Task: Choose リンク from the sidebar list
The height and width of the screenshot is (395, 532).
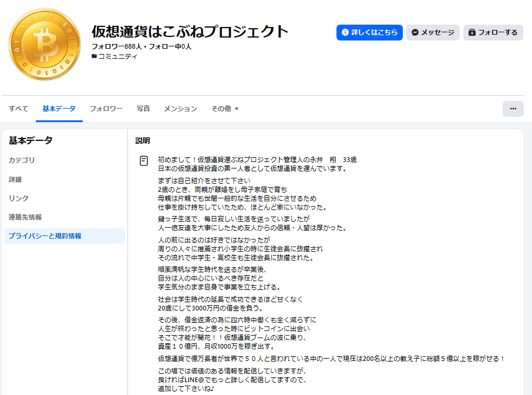Action: (x=18, y=198)
